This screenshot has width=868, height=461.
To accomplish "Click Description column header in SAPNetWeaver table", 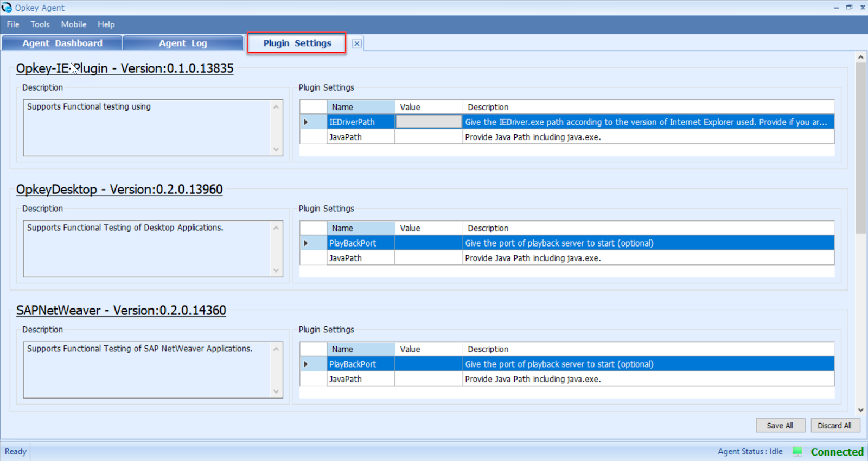I will pyautogui.click(x=648, y=350).
